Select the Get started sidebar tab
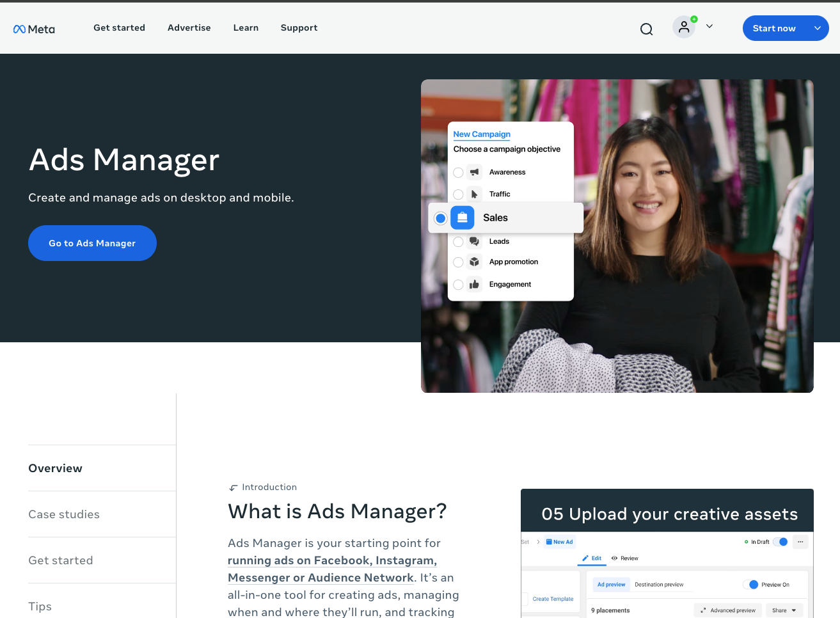 (x=102, y=560)
